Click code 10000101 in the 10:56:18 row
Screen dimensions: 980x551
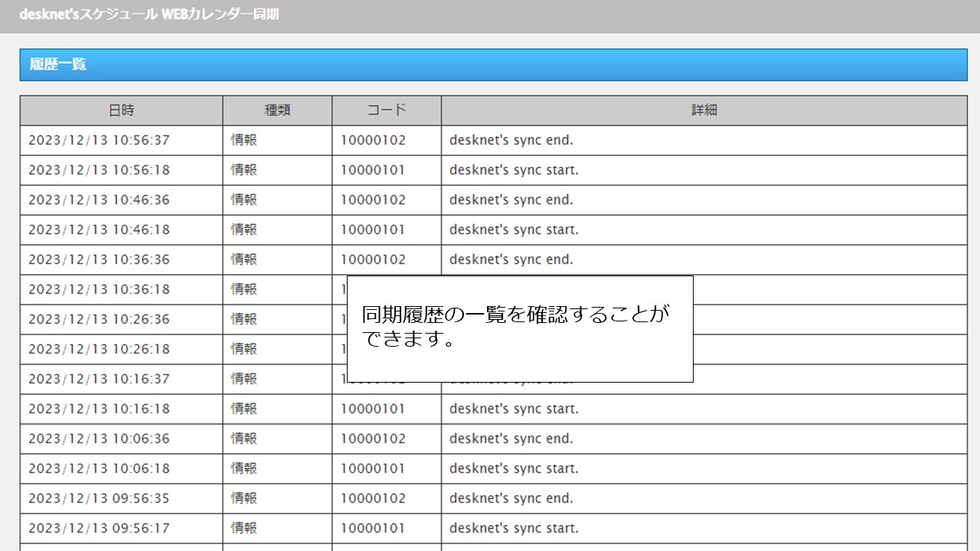click(x=373, y=170)
